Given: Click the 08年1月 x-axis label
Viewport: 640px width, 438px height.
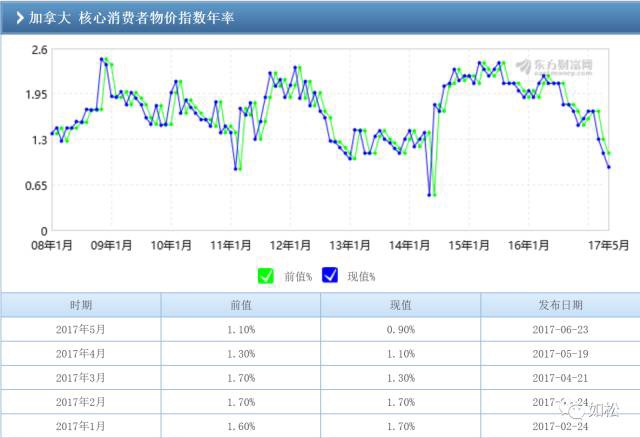Looking at the screenshot, I should click(x=52, y=245).
